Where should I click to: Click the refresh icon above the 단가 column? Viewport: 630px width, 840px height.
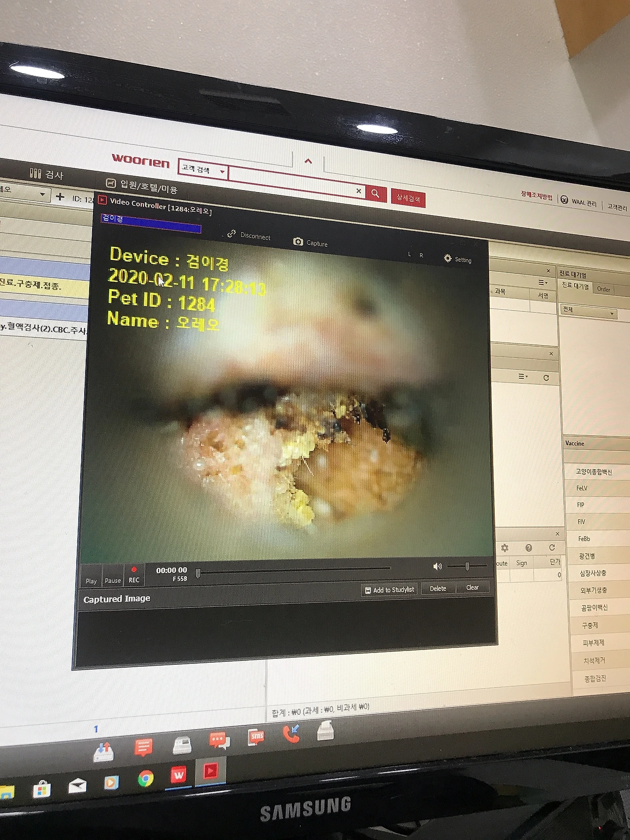tap(552, 547)
